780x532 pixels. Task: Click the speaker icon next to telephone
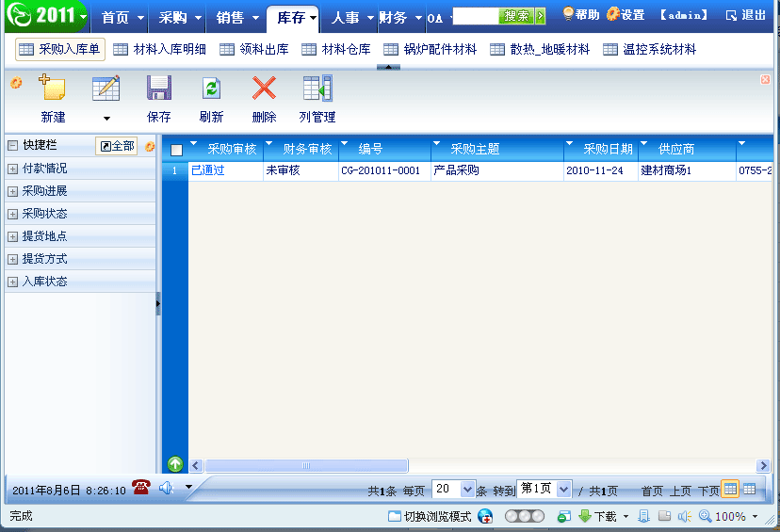pyautogui.click(x=166, y=489)
